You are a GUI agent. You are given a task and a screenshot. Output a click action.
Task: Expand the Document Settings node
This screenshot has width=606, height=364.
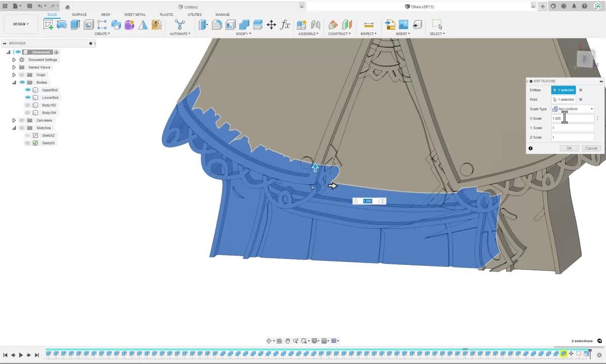pyautogui.click(x=14, y=60)
